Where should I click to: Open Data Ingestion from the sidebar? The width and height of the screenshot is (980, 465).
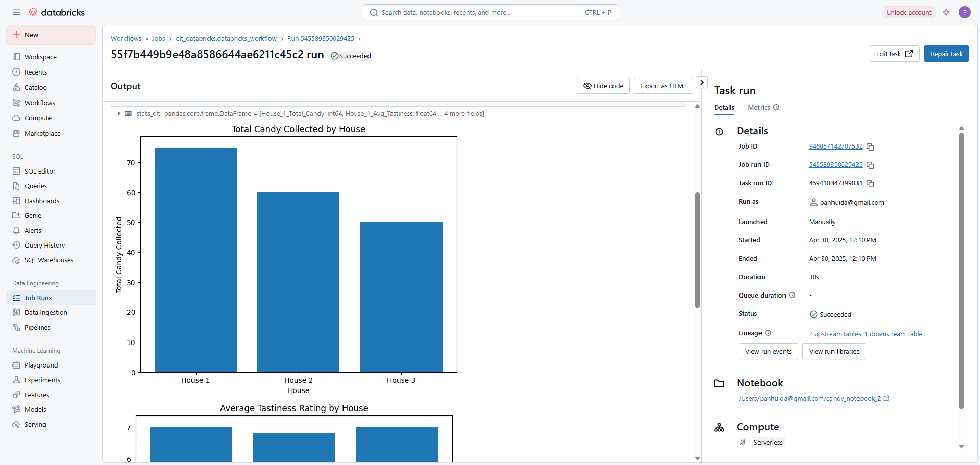[51, 312]
